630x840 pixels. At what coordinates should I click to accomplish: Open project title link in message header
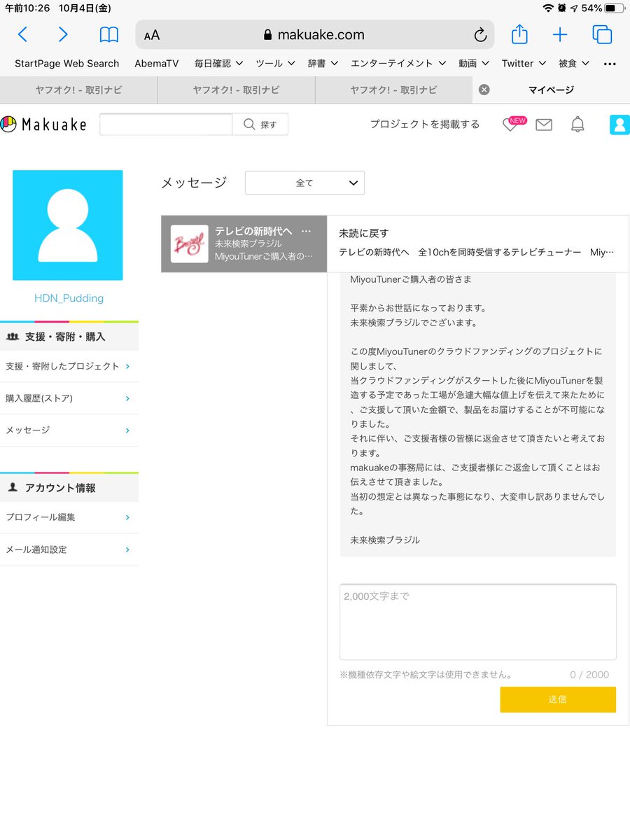click(x=476, y=252)
